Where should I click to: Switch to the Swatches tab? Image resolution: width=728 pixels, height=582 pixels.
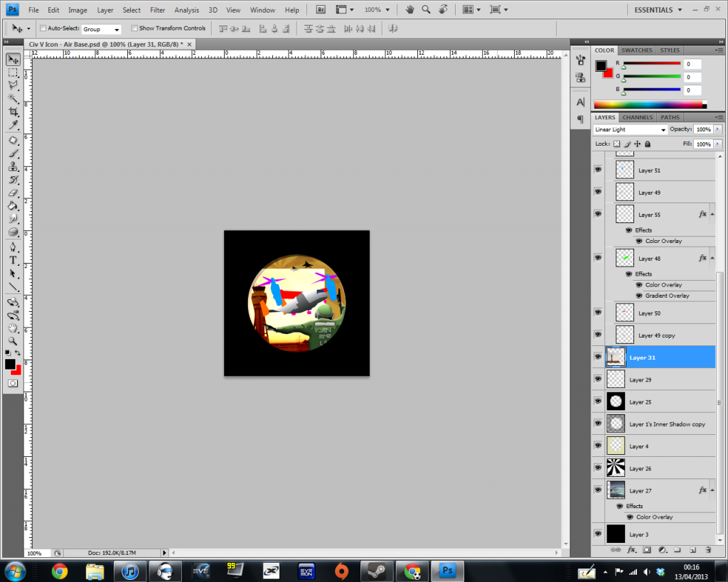coord(636,50)
